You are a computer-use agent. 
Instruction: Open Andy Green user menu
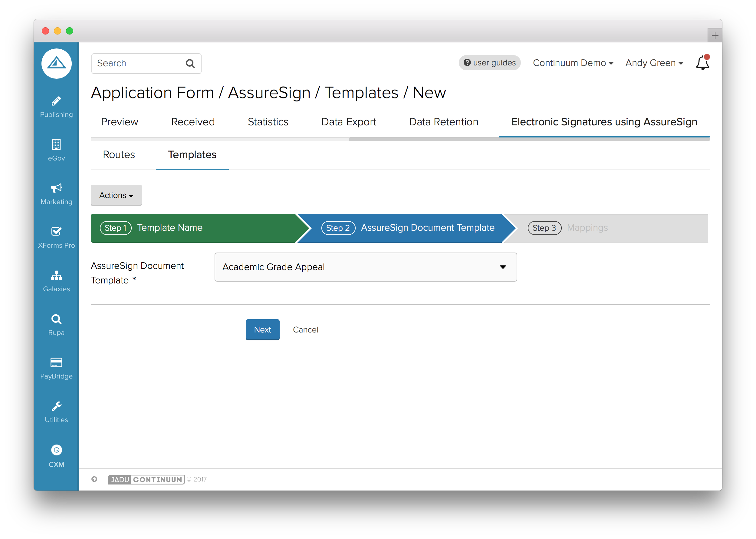[x=654, y=63]
